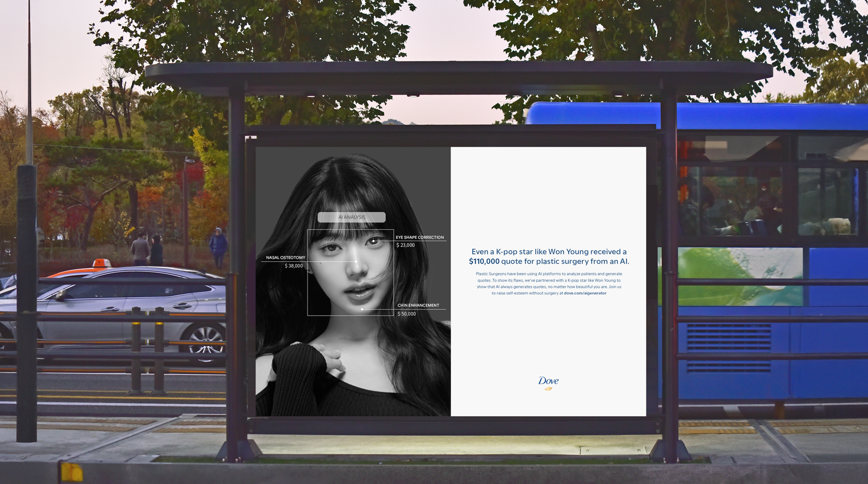Click the $ 38,000 price
The height and width of the screenshot is (484, 868).
[x=294, y=266]
